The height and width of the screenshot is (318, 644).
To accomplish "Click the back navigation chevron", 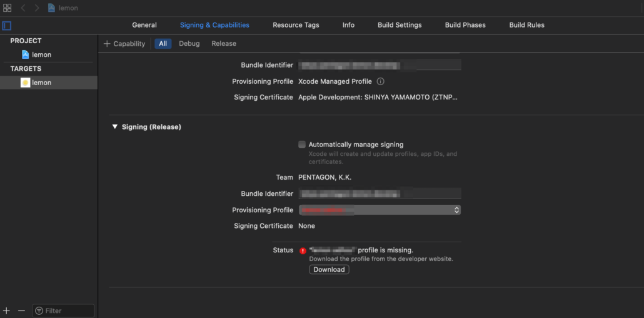I will click(23, 8).
